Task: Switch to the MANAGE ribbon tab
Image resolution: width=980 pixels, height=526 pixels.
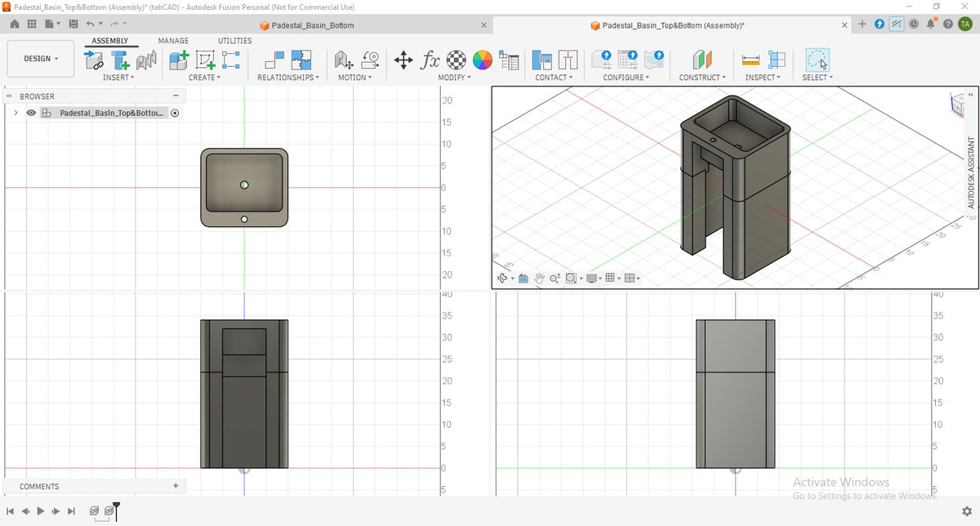Action: [173, 41]
